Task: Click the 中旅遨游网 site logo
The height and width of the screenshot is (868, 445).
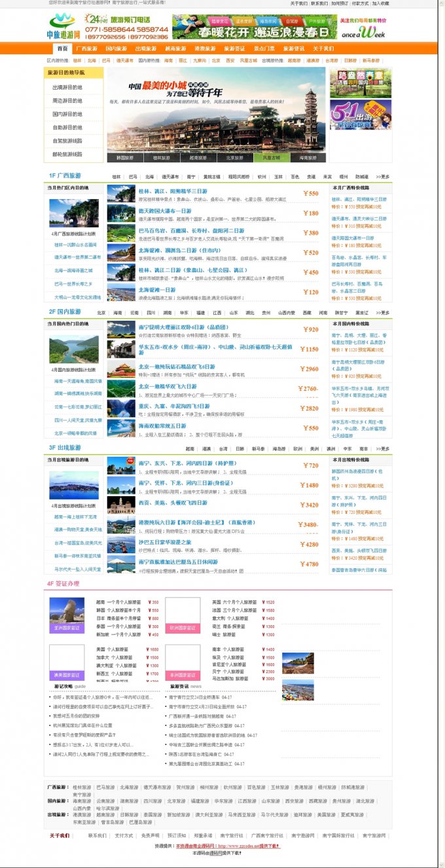Action: tap(63, 26)
